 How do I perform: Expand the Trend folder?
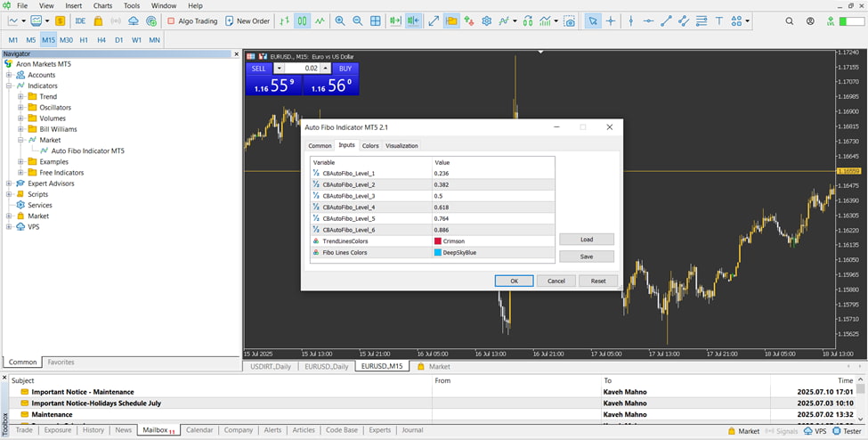(x=20, y=96)
